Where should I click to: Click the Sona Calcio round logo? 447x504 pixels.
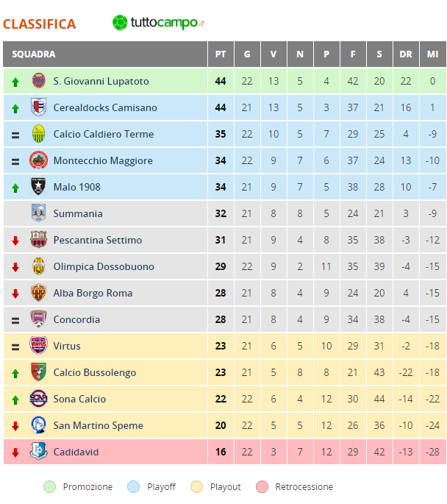(38, 399)
